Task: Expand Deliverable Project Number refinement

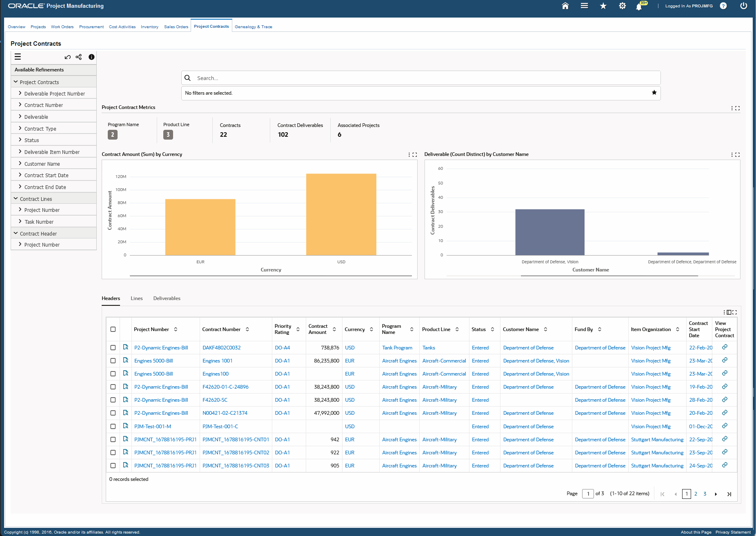Action: point(20,93)
